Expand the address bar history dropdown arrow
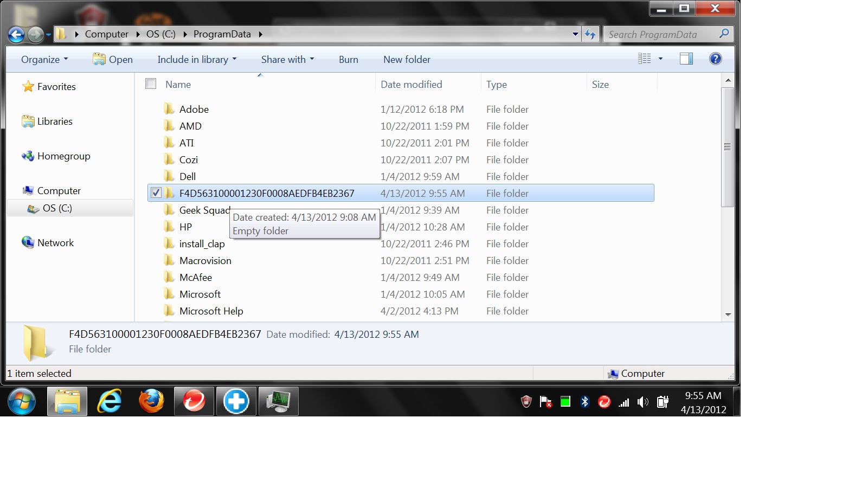868x488 pixels. click(x=575, y=34)
